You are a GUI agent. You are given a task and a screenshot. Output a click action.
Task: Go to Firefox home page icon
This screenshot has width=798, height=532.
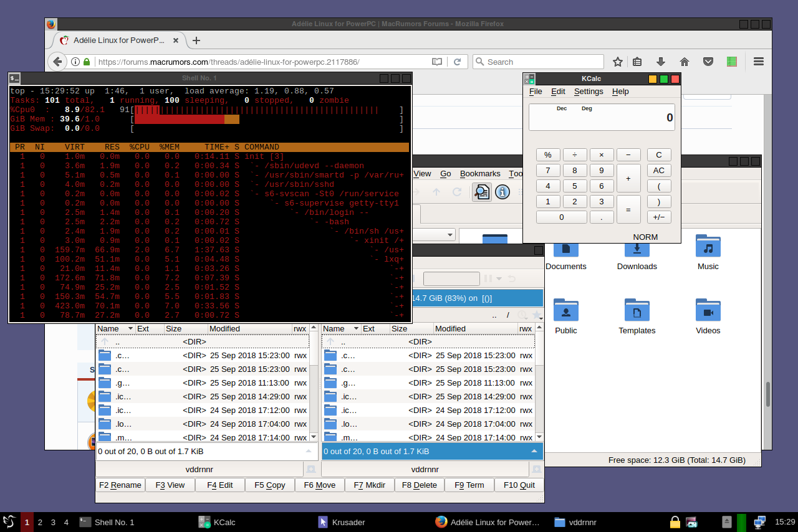click(x=685, y=62)
